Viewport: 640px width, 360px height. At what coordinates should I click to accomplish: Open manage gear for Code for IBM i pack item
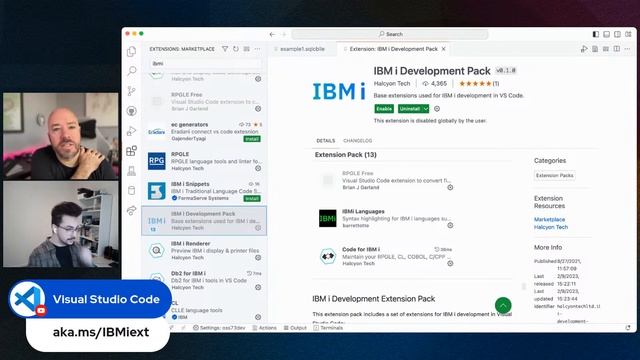coord(450,263)
